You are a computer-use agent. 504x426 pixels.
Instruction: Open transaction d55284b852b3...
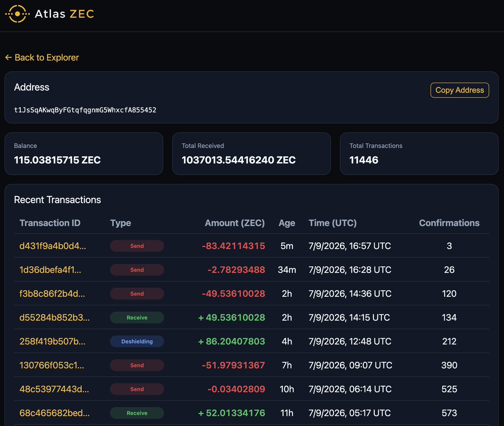coord(55,318)
